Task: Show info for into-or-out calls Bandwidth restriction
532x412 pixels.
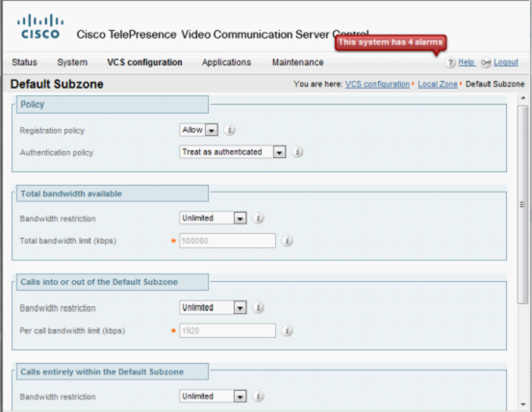Action: (258, 307)
